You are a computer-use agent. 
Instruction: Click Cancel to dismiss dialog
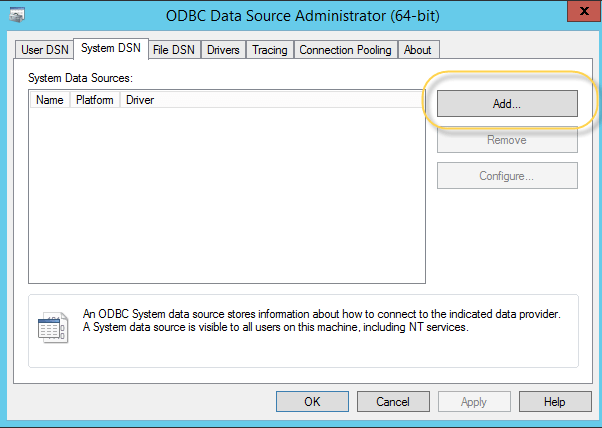[x=393, y=401]
